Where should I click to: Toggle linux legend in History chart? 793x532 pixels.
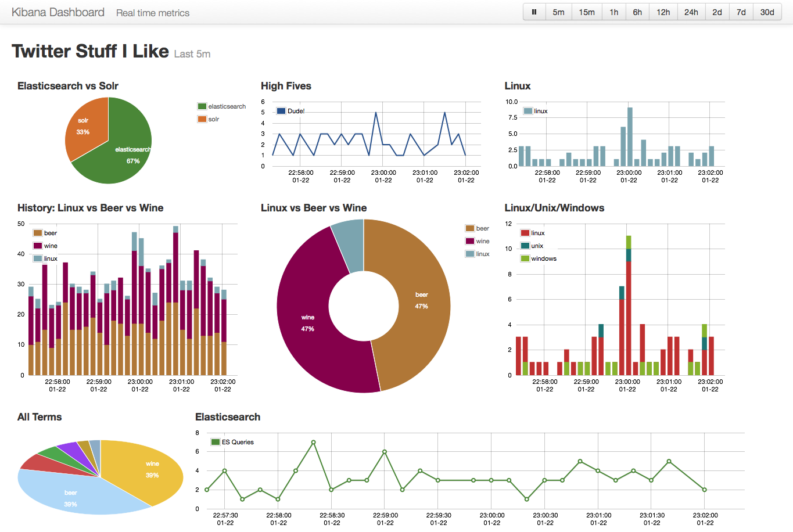45,258
